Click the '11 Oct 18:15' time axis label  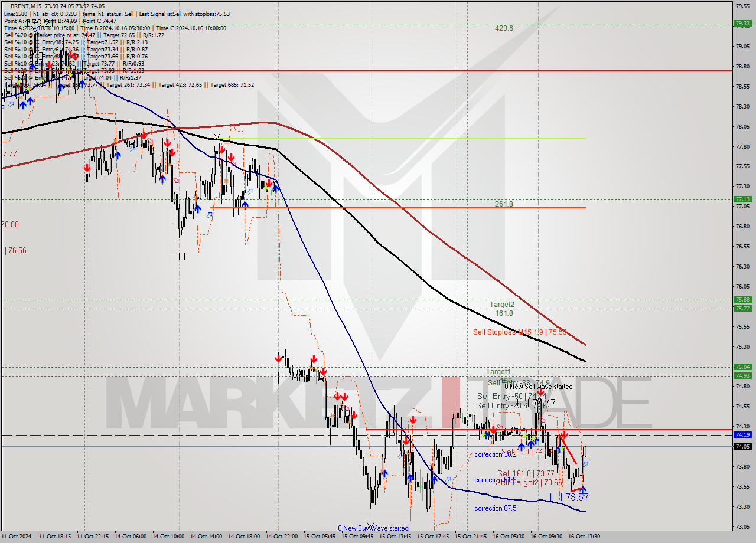[55, 537]
